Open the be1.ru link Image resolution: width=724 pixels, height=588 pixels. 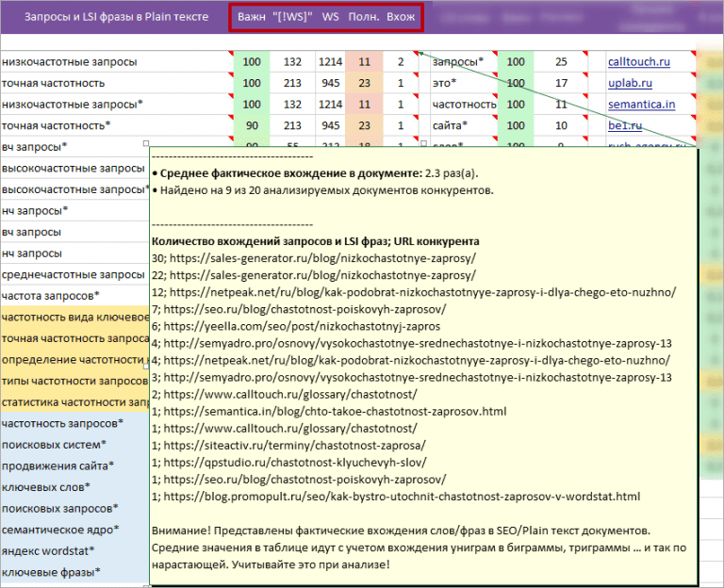click(x=625, y=125)
